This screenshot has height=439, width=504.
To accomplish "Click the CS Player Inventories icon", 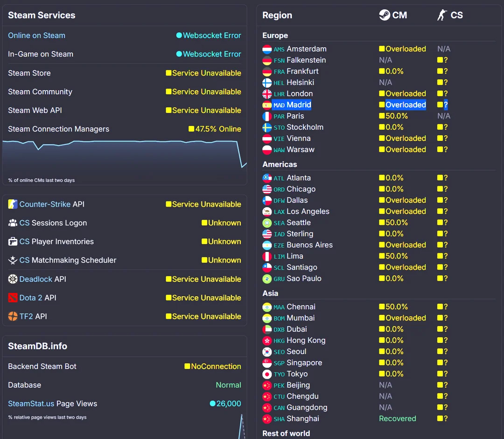I will 13,242.
